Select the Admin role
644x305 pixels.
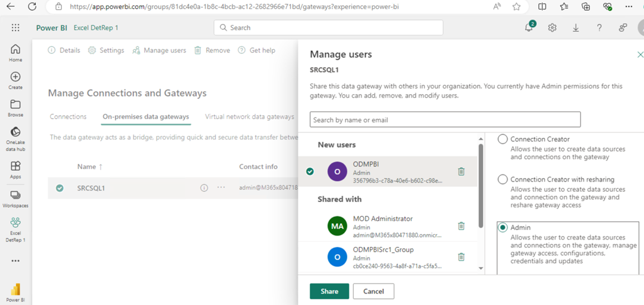pos(503,228)
